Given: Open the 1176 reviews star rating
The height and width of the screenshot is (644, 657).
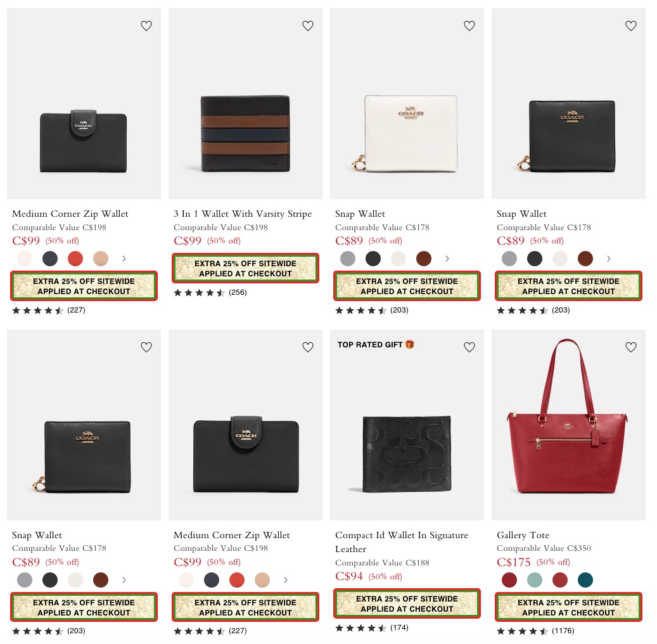Looking at the screenshot, I should 535,631.
